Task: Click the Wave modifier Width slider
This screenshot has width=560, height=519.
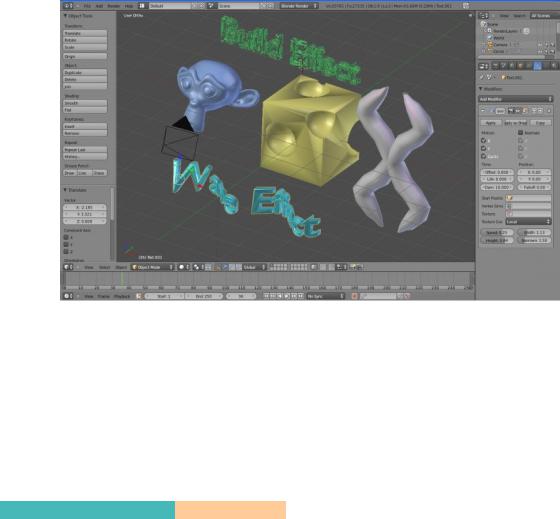Action: click(x=534, y=233)
